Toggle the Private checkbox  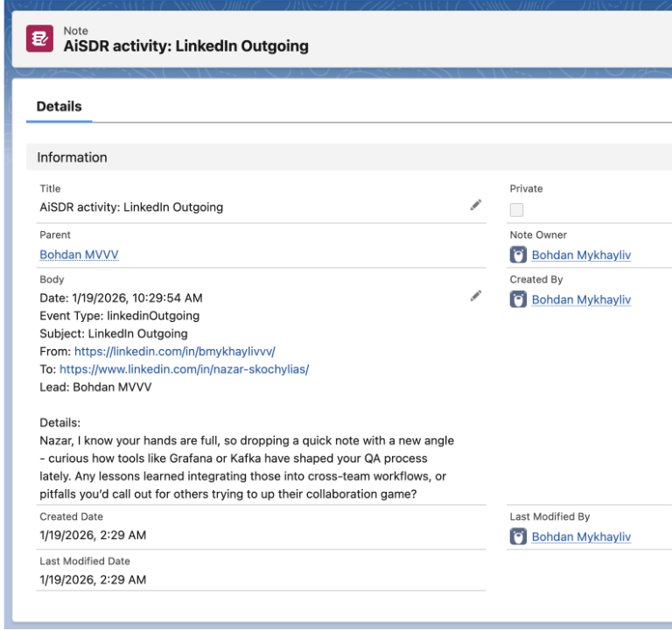point(516,210)
